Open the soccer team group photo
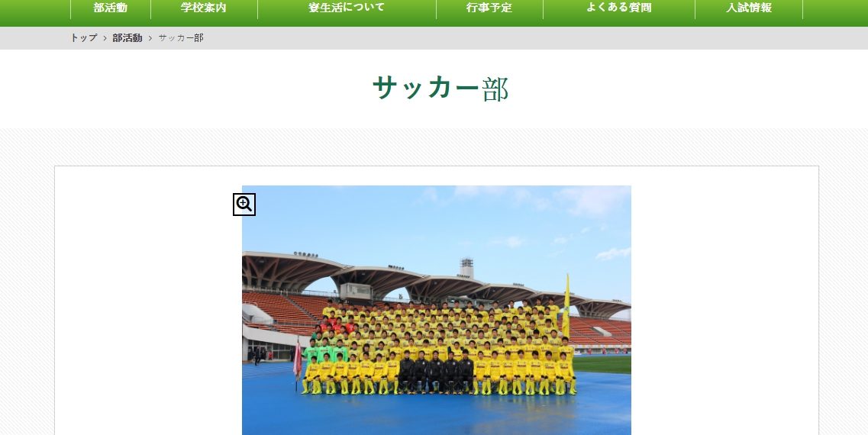 click(x=436, y=310)
